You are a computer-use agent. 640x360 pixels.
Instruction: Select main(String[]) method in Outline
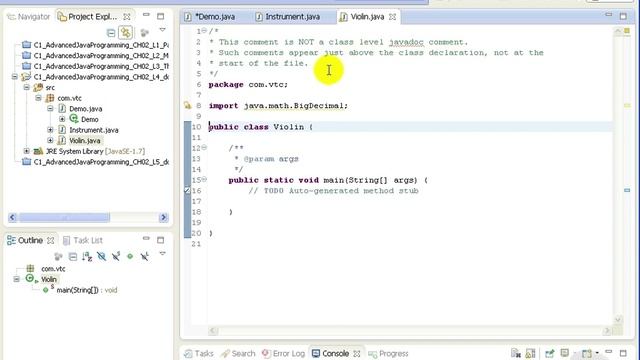(87, 290)
